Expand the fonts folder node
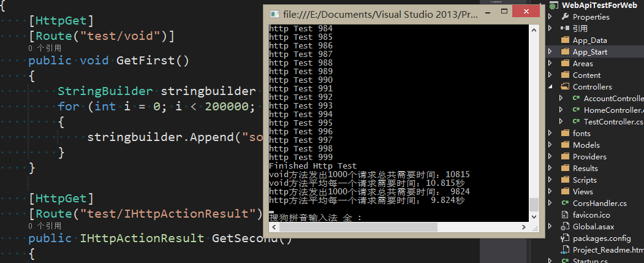 pyautogui.click(x=550, y=133)
